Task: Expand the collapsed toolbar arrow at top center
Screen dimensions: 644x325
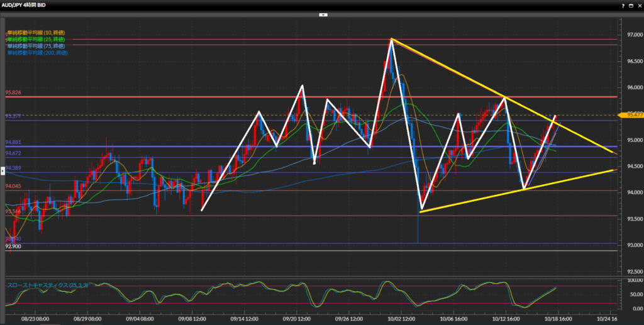Action: (322, 14)
